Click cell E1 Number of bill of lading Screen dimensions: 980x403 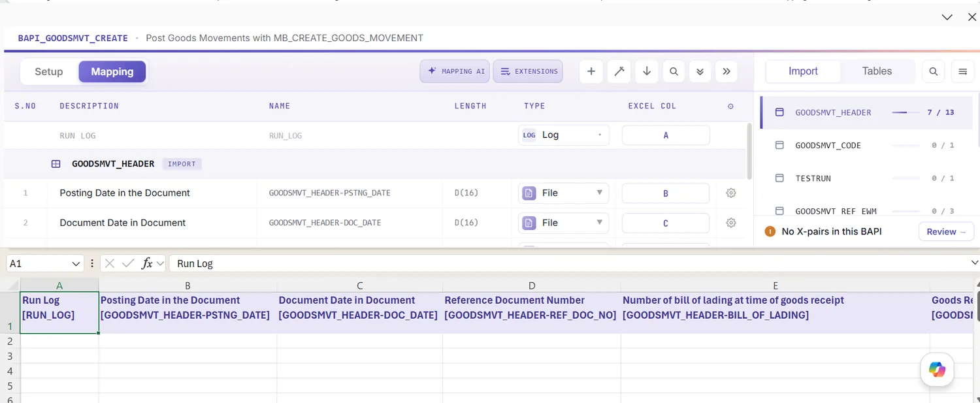776,313
